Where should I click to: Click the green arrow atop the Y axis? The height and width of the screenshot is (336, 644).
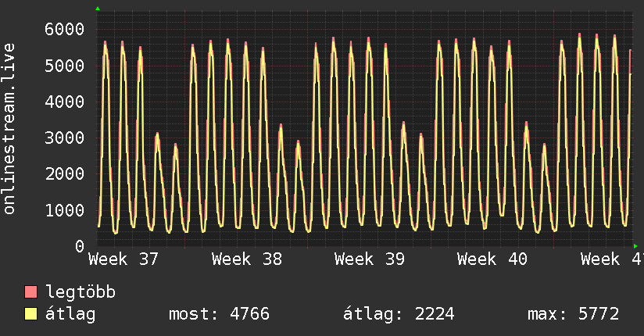tap(98, 9)
